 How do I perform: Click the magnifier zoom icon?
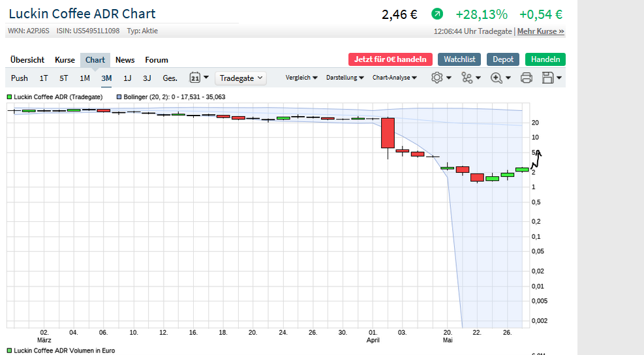(496, 78)
